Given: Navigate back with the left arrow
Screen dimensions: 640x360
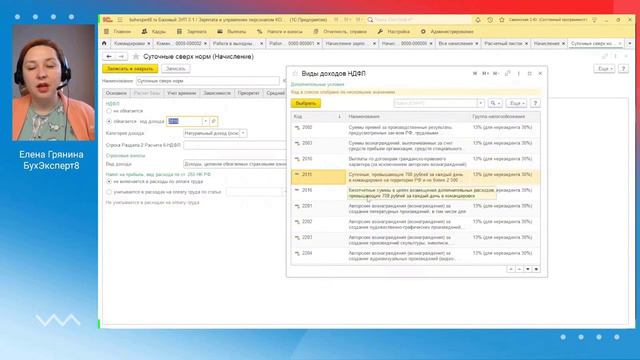Looking at the screenshot, I should (x=109, y=57).
